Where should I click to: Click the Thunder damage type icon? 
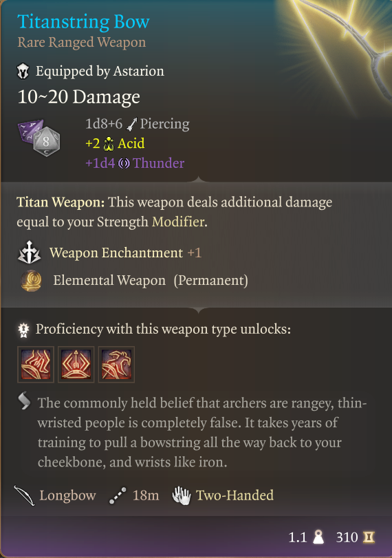pos(124,163)
